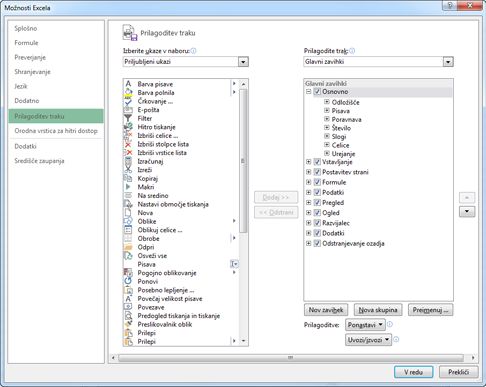Select the Ponovi redo icon
This screenshot has width=486, height=387.
(128, 281)
